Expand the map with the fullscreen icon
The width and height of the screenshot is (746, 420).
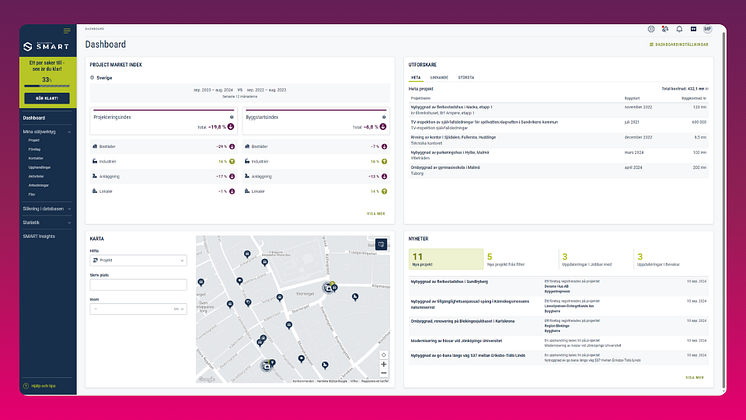(x=381, y=244)
